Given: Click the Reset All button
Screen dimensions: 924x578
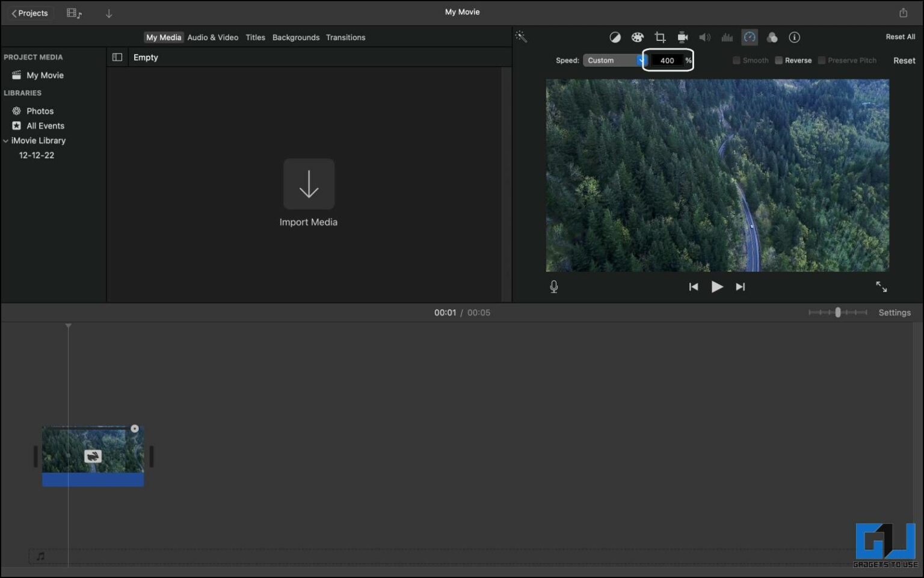Looking at the screenshot, I should coord(900,37).
